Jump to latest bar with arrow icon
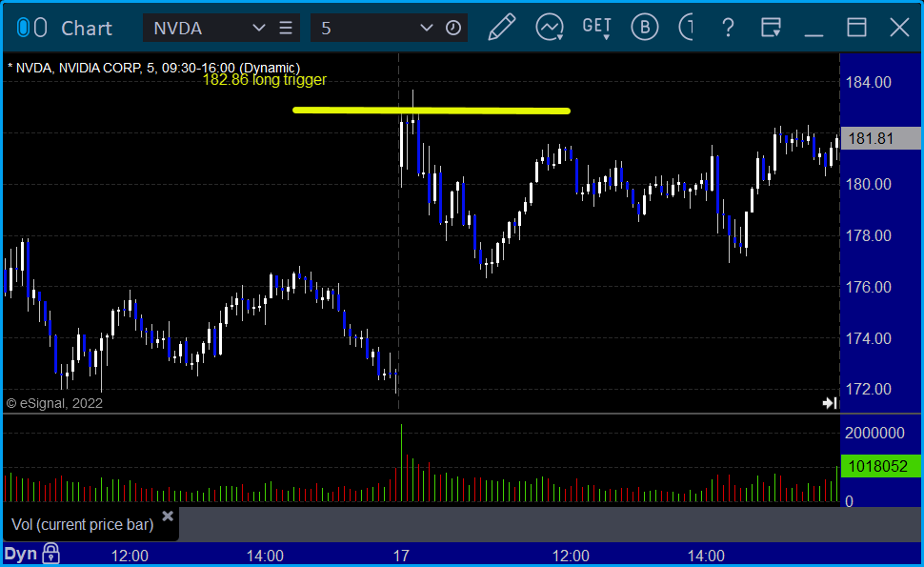 tap(830, 403)
